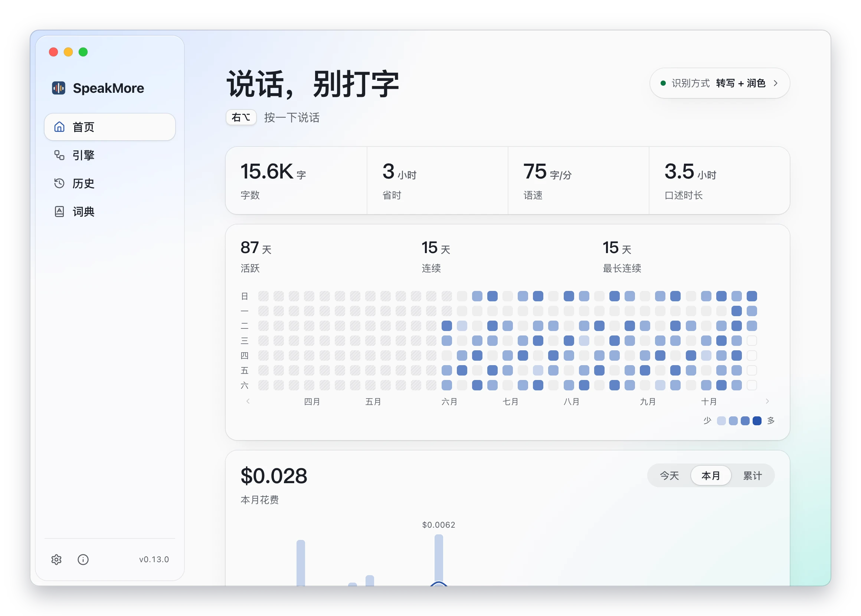The height and width of the screenshot is (616, 861).
Task: Click the 3.5 小时 口述时长 stat
Action: pyautogui.click(x=719, y=181)
